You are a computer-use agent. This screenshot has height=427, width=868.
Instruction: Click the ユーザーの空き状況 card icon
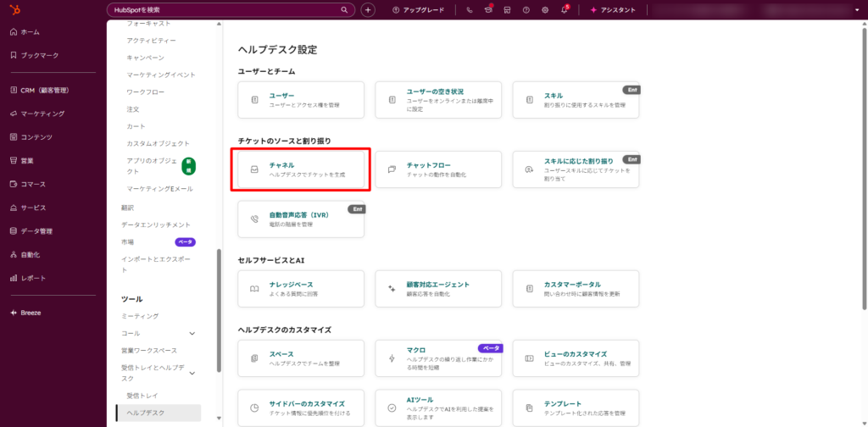click(392, 100)
